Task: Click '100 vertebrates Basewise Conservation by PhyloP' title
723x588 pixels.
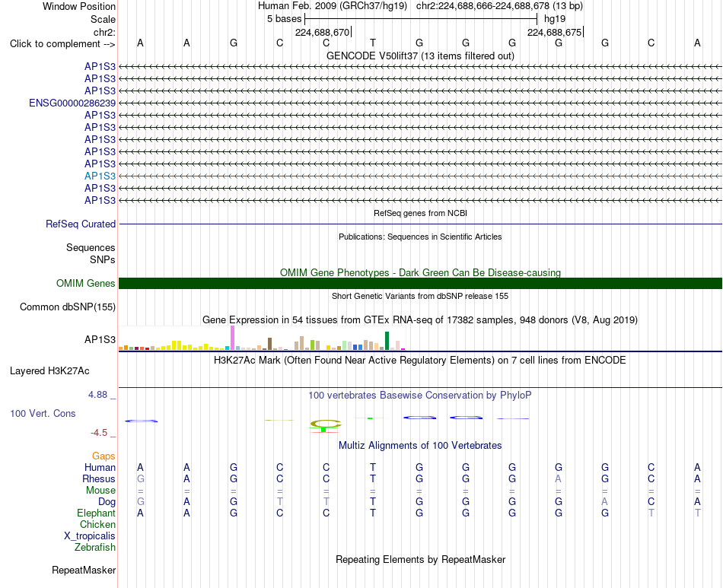Action: [420, 395]
